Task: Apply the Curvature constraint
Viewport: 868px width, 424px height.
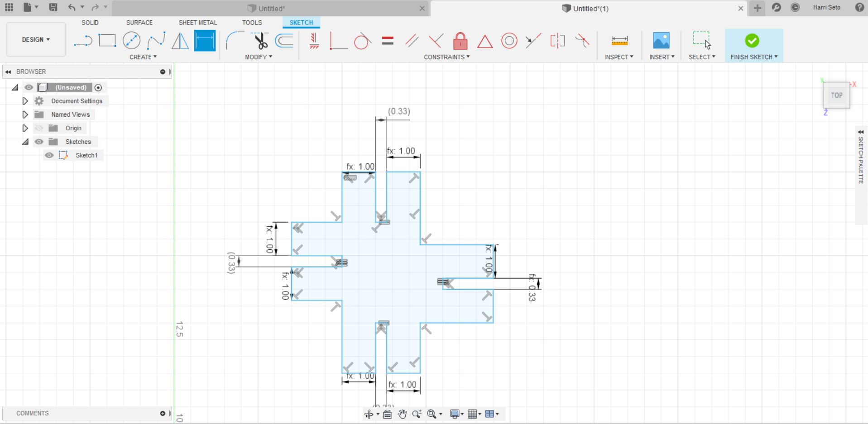Action: coord(582,41)
